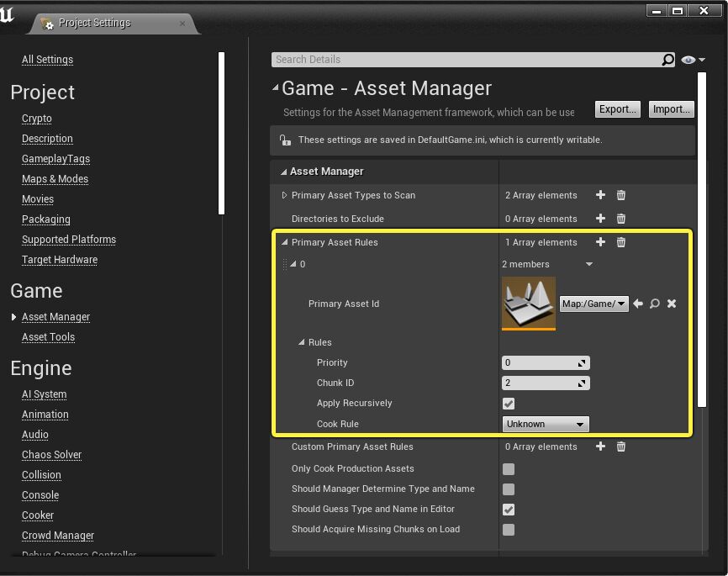Click the Chunk ID value field
The height and width of the screenshot is (576, 728).
point(540,383)
